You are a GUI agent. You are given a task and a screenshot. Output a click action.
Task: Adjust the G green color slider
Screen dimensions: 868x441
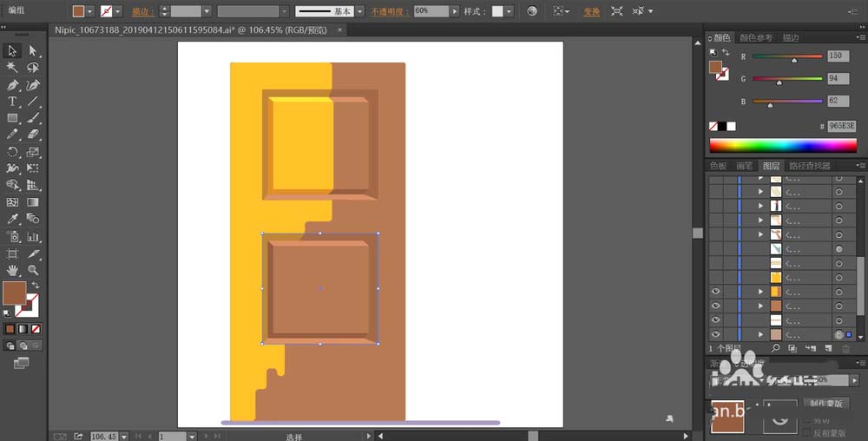787,79
